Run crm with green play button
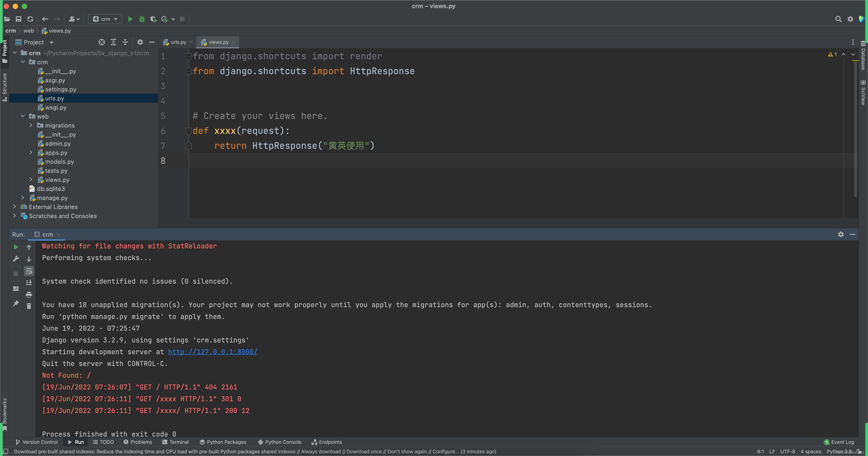 click(130, 19)
